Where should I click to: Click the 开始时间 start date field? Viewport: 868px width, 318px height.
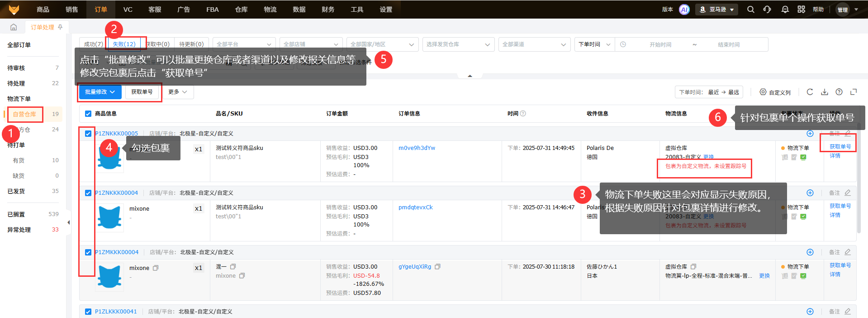(x=660, y=45)
